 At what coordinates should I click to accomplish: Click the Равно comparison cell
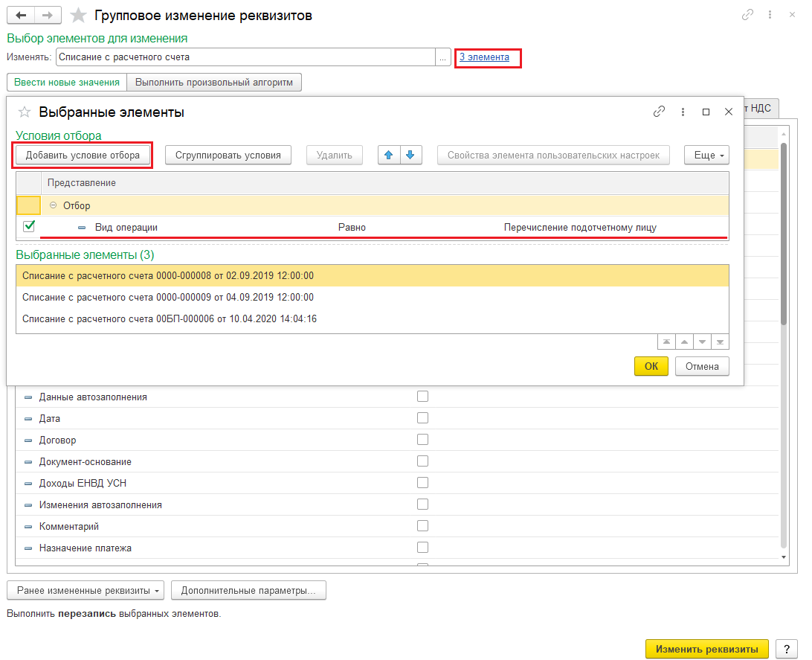(352, 228)
